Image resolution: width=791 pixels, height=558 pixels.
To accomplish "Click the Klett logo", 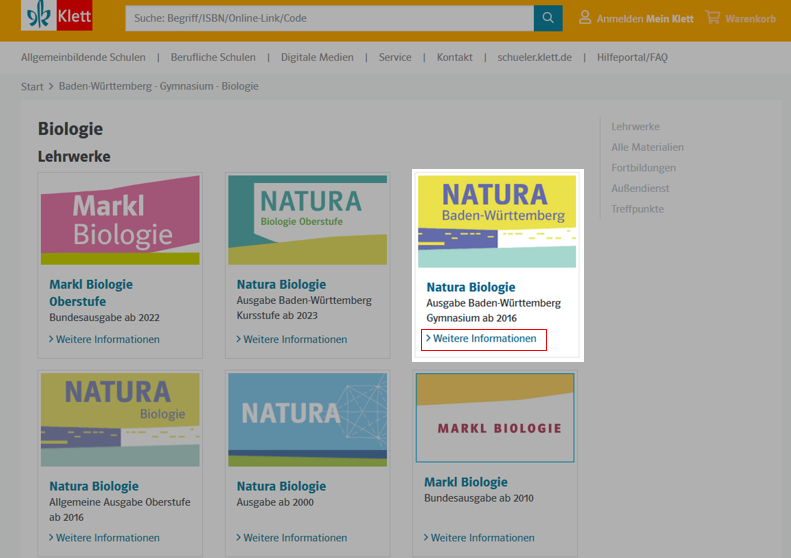I will pos(57,17).
